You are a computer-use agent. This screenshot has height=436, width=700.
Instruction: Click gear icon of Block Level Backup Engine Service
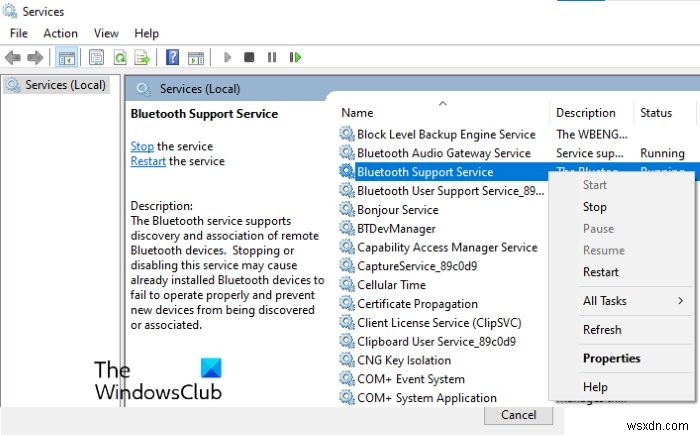(346, 133)
